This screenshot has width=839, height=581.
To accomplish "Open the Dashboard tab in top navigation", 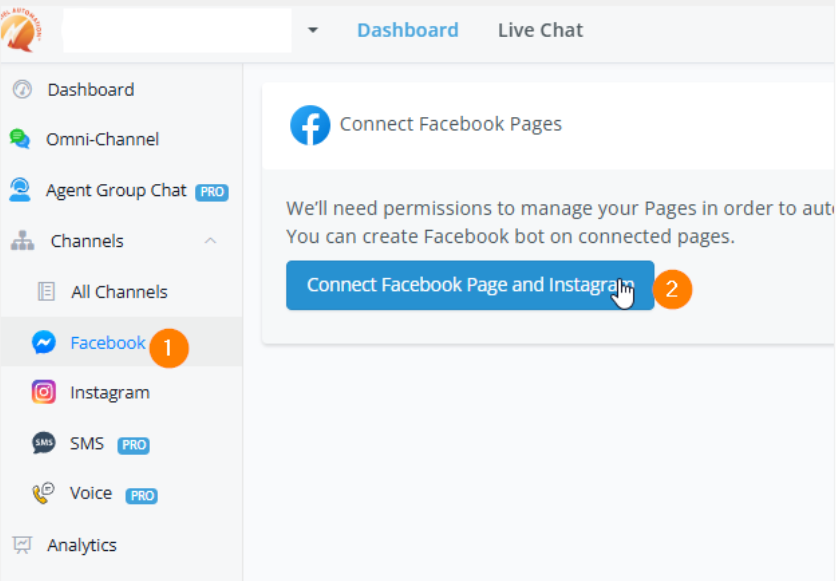I will (407, 30).
